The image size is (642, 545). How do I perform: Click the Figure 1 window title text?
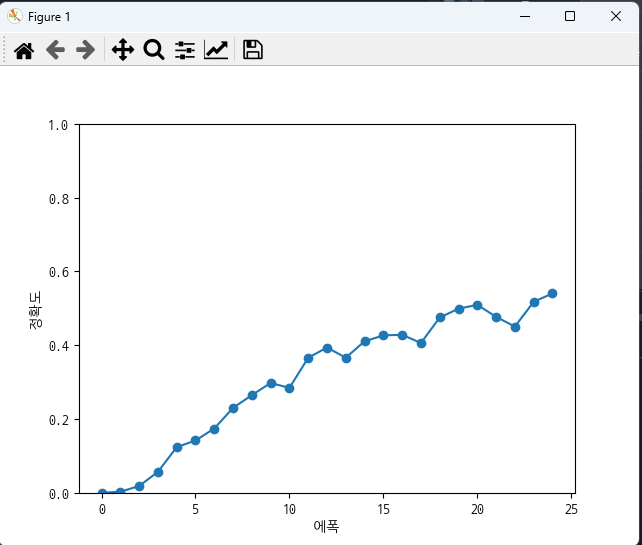point(49,17)
